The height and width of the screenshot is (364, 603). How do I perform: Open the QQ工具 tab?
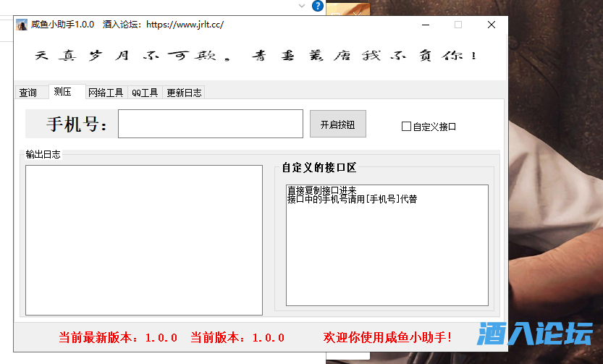tap(145, 93)
